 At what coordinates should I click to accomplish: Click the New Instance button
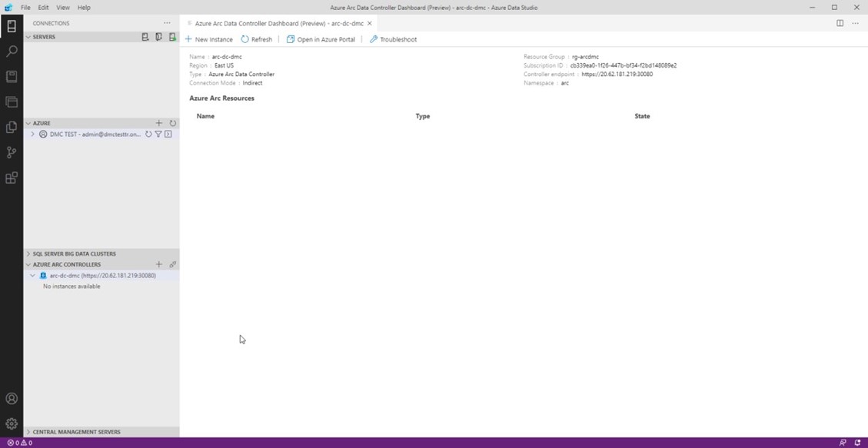(x=208, y=39)
